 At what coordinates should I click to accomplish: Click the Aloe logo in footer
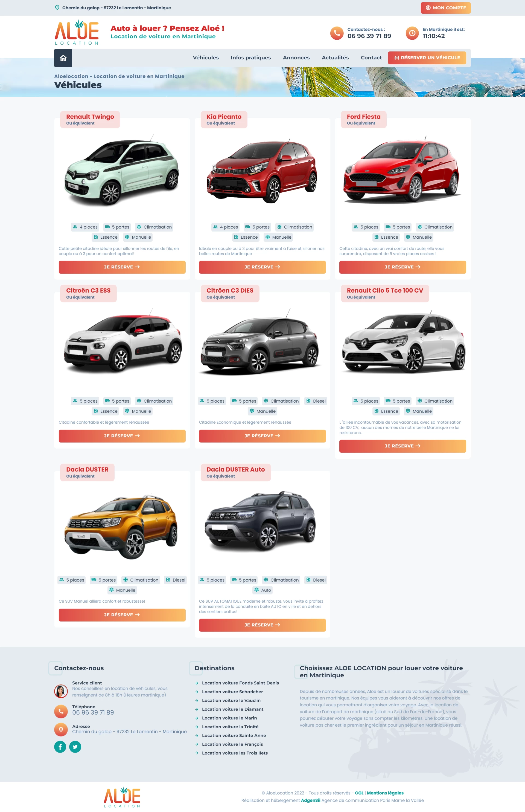(x=122, y=797)
